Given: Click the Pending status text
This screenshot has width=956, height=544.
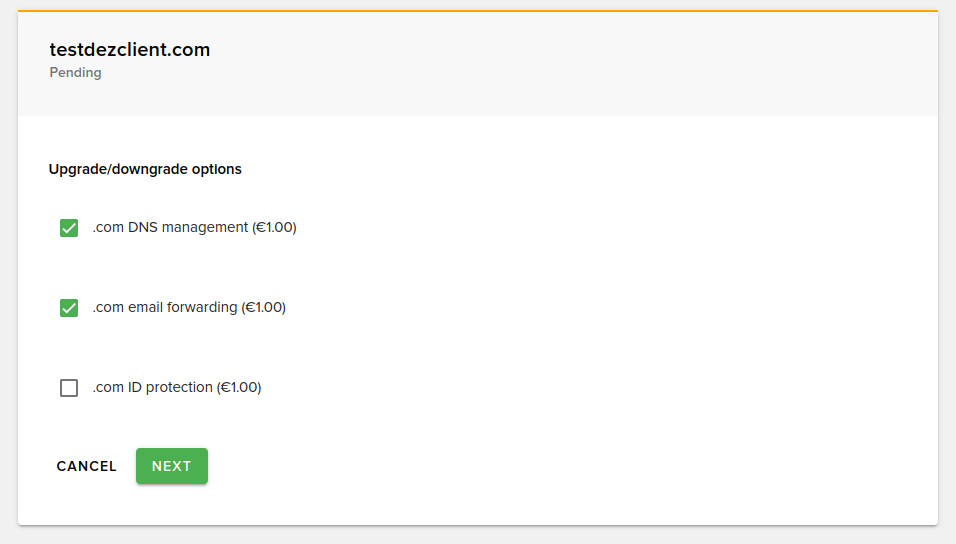Looking at the screenshot, I should click(76, 73).
